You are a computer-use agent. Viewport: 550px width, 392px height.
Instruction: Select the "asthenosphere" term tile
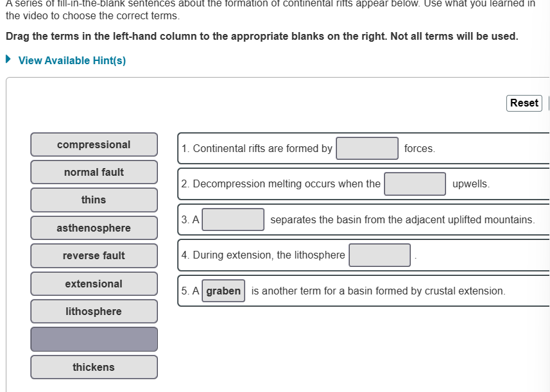94,228
